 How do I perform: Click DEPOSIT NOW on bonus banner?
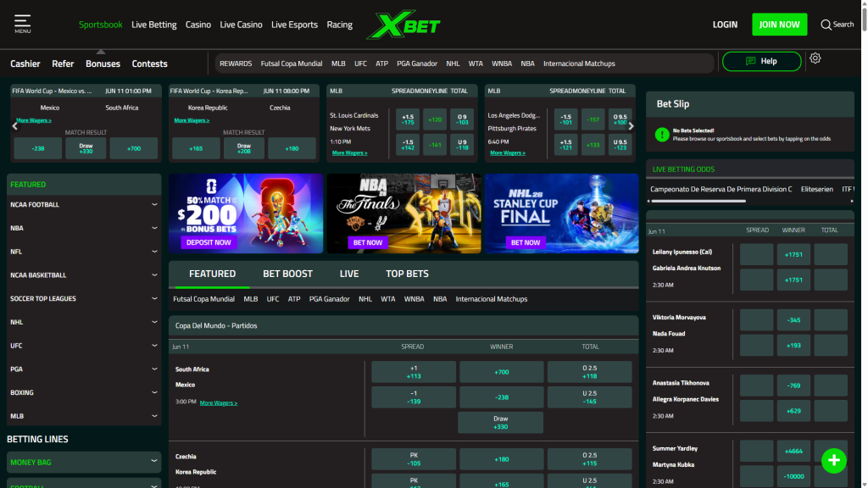pos(209,242)
